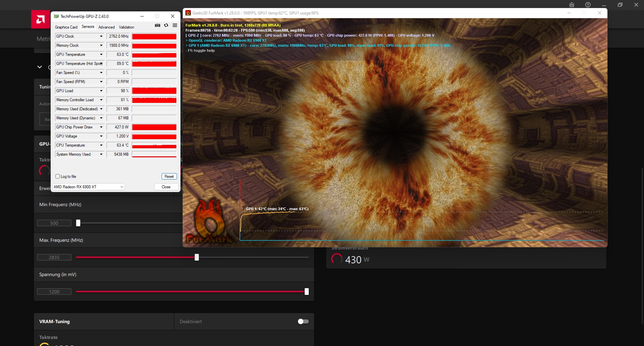The width and height of the screenshot is (644, 346).
Task: Click the Hot Spot 89.0 °C value
Action: tap(118, 64)
